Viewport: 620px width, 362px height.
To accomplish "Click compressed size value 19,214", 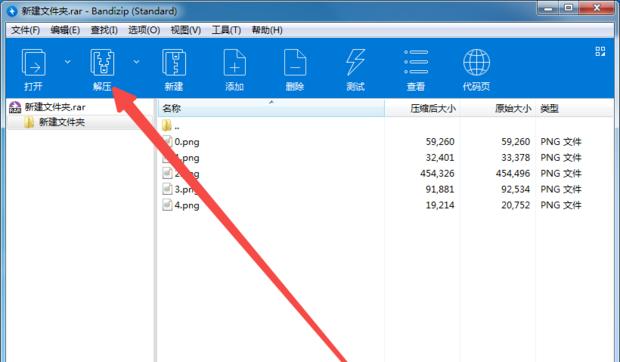I will pyautogui.click(x=440, y=205).
